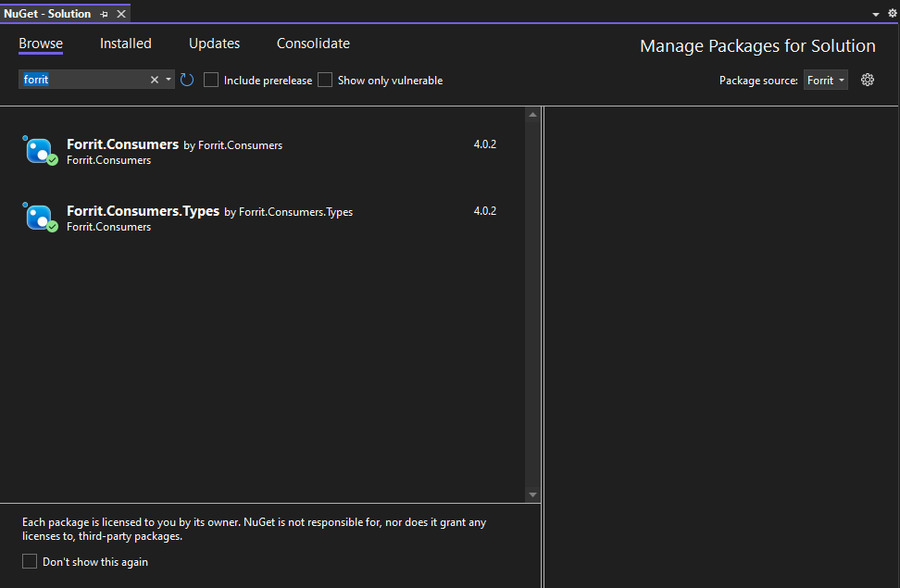900x588 pixels.
Task: Click the Forrit.Consumers package icon
Action: click(39, 151)
